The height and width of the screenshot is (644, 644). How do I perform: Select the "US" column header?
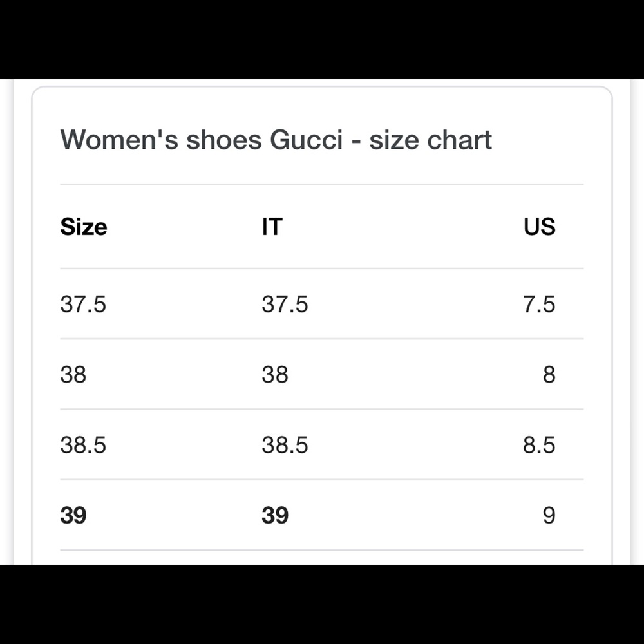(x=539, y=227)
